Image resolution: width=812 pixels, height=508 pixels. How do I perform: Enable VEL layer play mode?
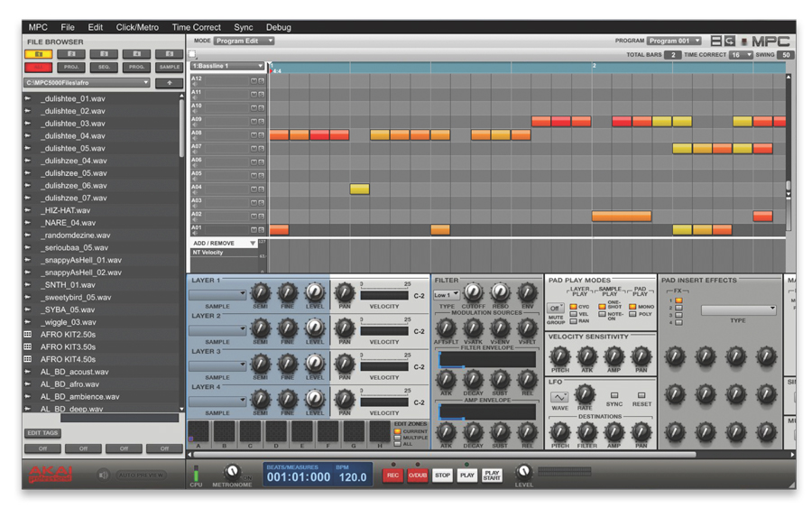click(x=573, y=314)
